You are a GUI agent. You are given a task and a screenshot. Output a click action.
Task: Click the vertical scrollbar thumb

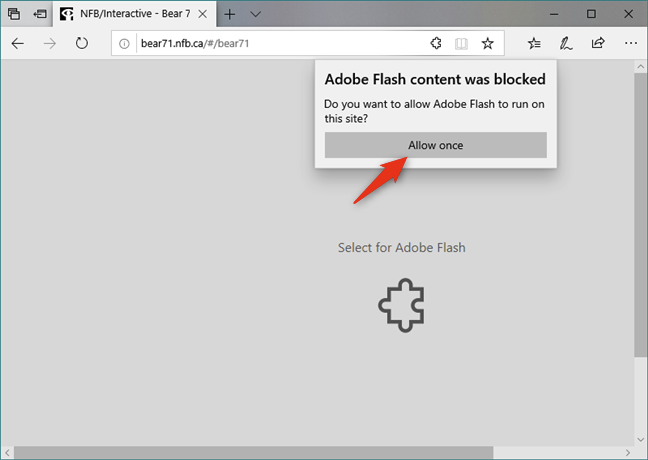click(x=641, y=215)
